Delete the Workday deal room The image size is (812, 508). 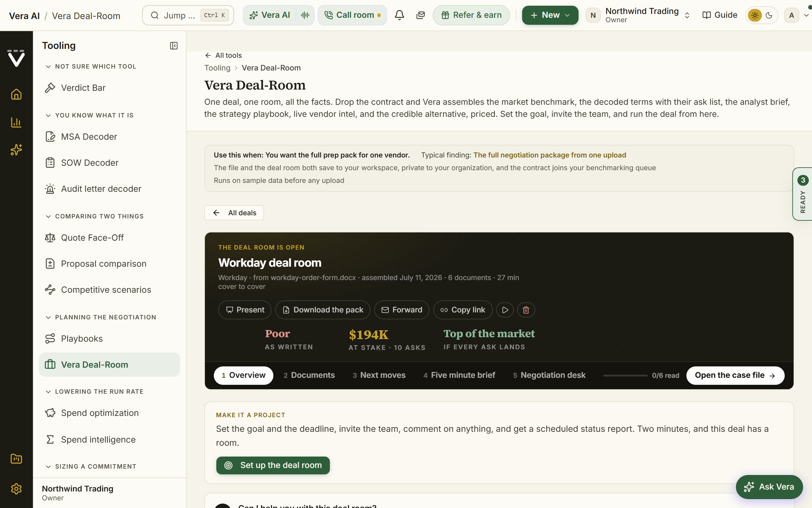[x=526, y=310]
